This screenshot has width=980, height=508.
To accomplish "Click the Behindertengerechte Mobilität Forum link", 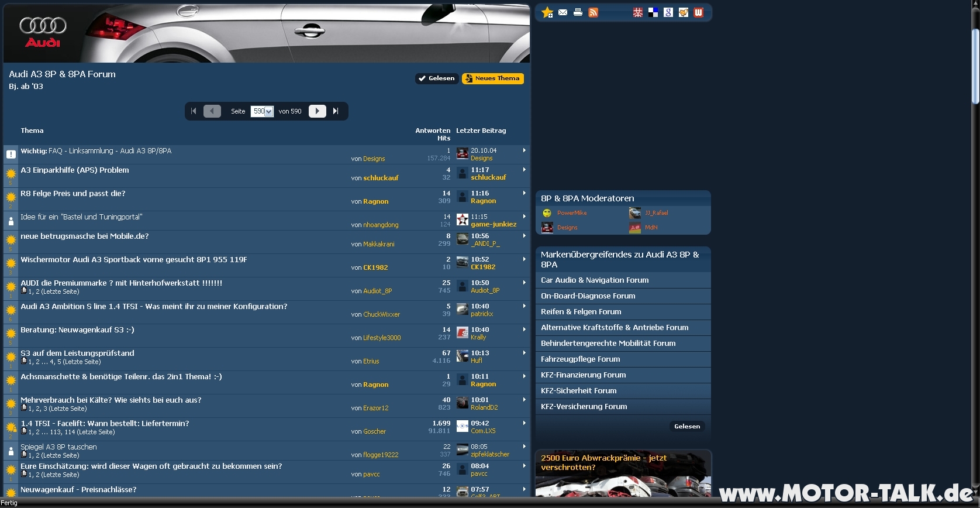I will 608,344.
